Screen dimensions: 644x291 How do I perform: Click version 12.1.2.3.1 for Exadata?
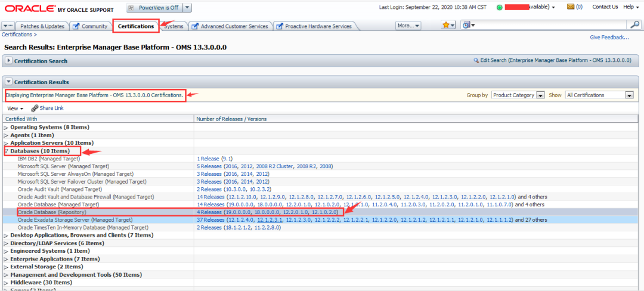[x=270, y=220]
